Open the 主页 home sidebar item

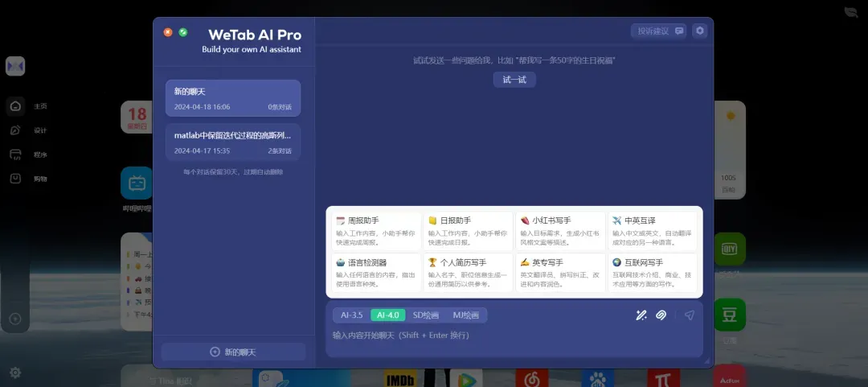27,106
